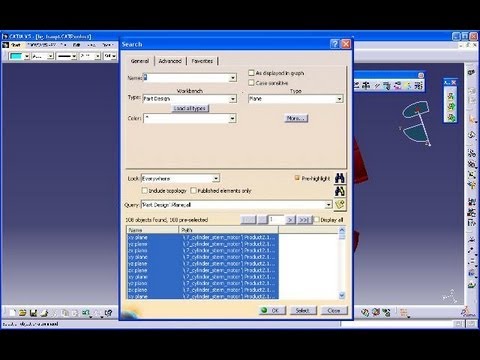This screenshot has width=480, height=360.
Task: Click the Name column header in results list
Action: (x=152, y=230)
